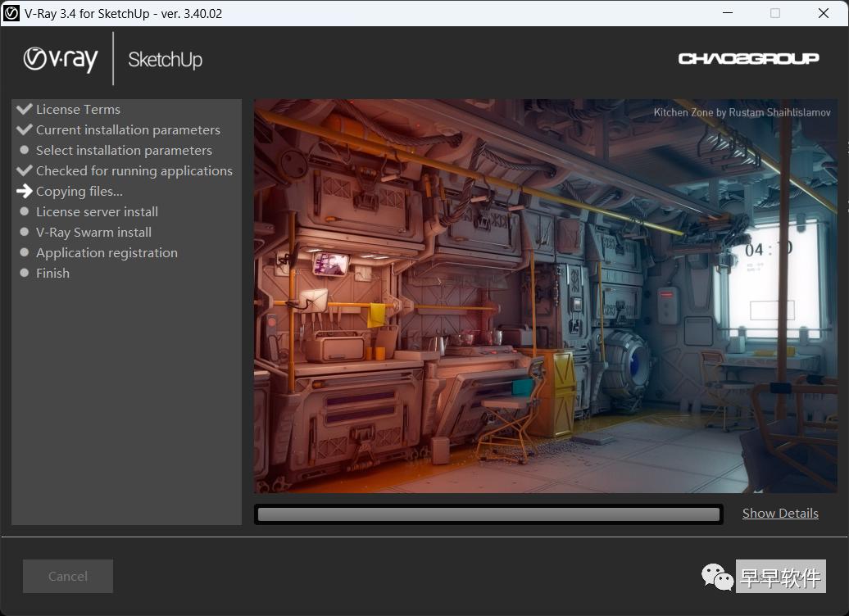The width and height of the screenshot is (849, 616).
Task: Click the bullet beside License server install
Action: pyautogui.click(x=25, y=211)
